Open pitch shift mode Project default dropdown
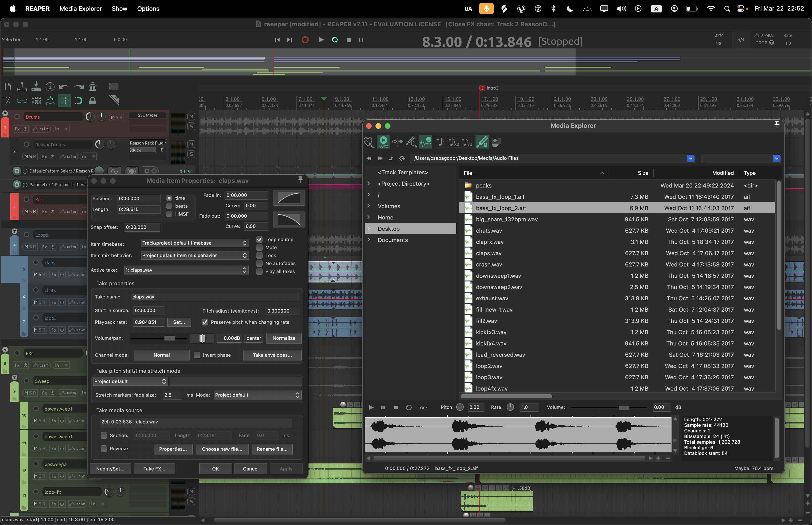The height and width of the screenshot is (525, 812). pos(130,381)
